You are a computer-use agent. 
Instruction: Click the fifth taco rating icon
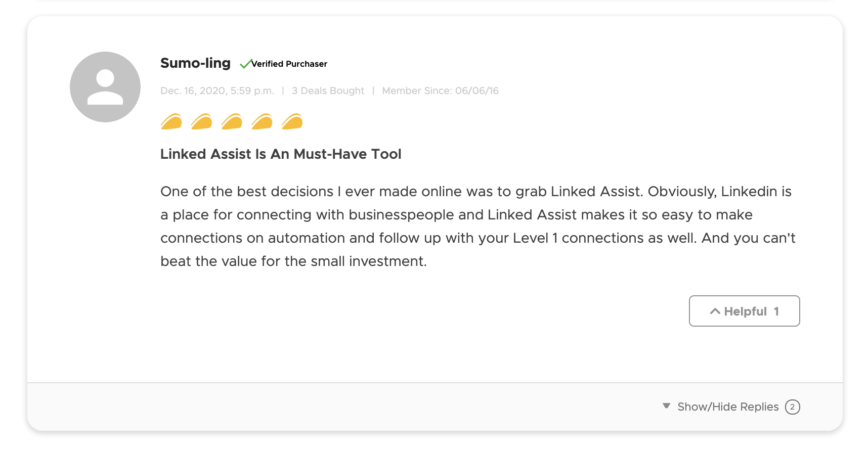pyautogui.click(x=292, y=122)
